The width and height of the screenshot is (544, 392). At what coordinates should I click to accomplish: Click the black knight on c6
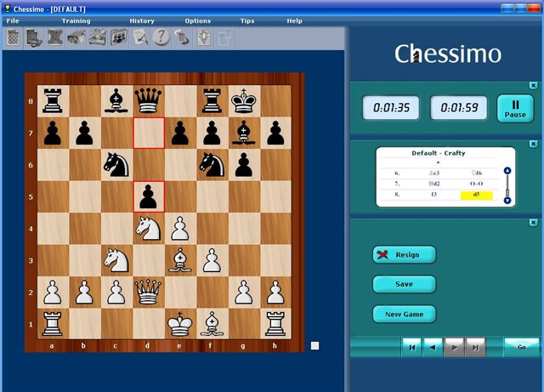(x=116, y=165)
